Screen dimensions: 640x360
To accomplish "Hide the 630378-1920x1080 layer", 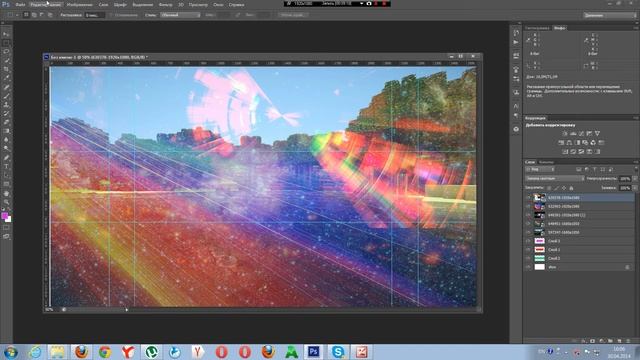I will [x=528, y=198].
